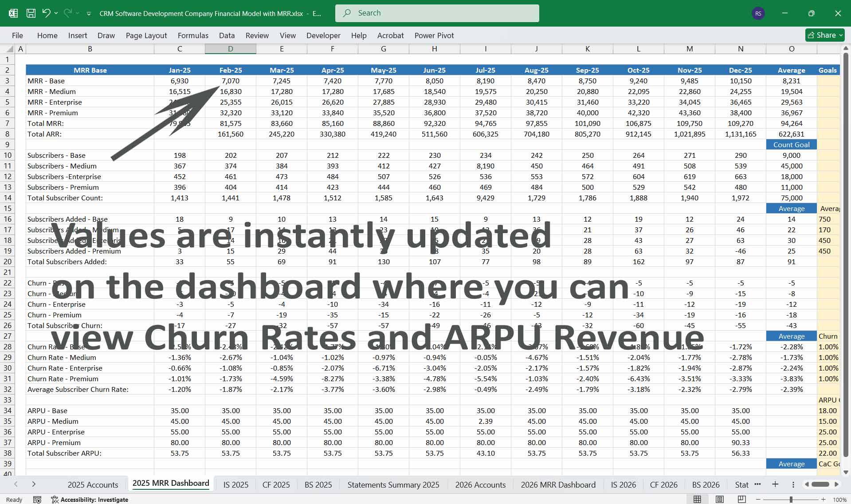Image resolution: width=851 pixels, height=504 pixels.
Task: Click the 100% zoom level
Action: coord(839,500)
